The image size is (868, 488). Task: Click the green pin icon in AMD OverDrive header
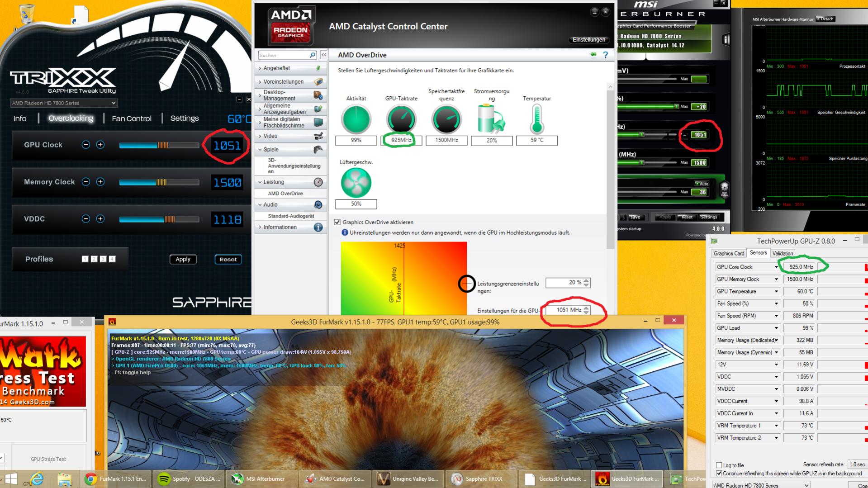(593, 55)
